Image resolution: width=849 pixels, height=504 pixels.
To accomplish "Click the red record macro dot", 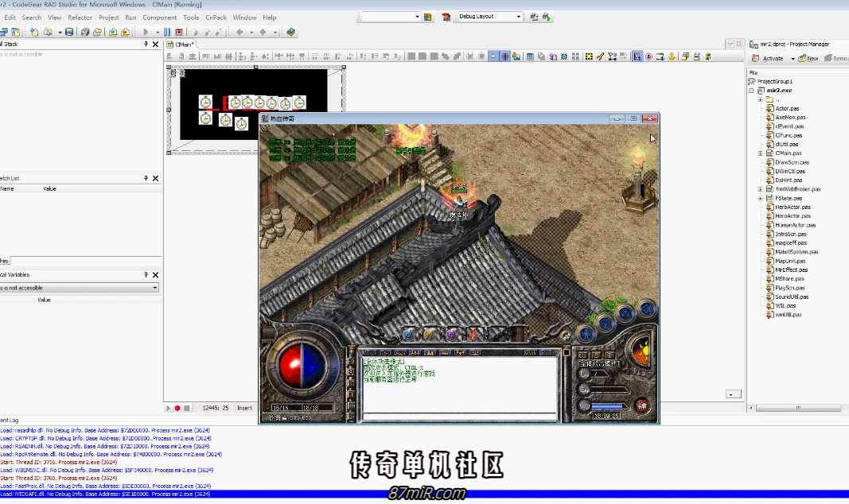I will click(177, 409).
